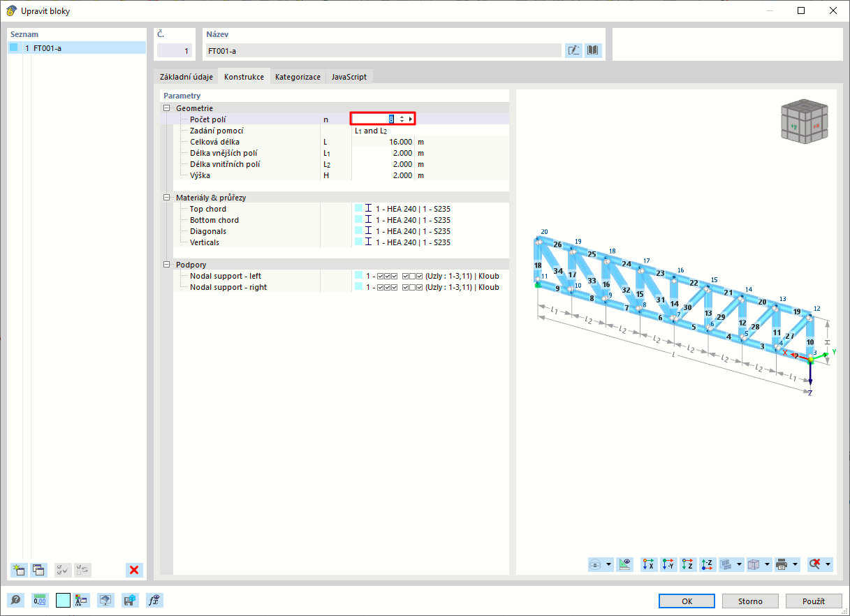Open the JavaScript tab

click(x=349, y=77)
